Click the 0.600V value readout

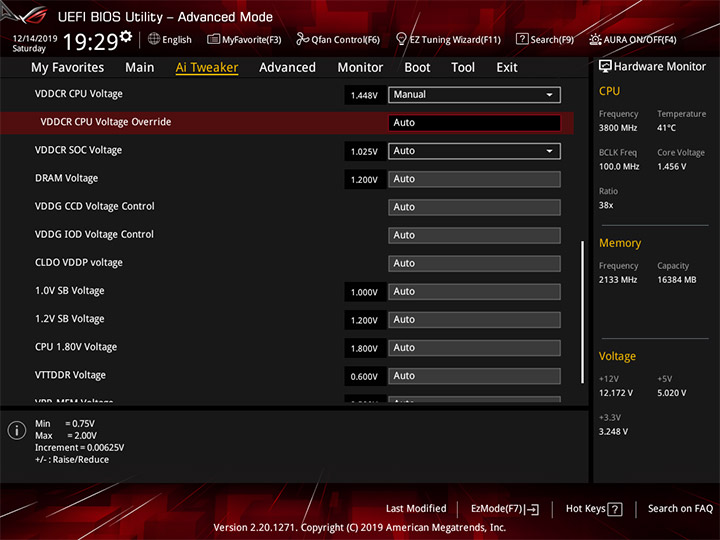click(364, 377)
